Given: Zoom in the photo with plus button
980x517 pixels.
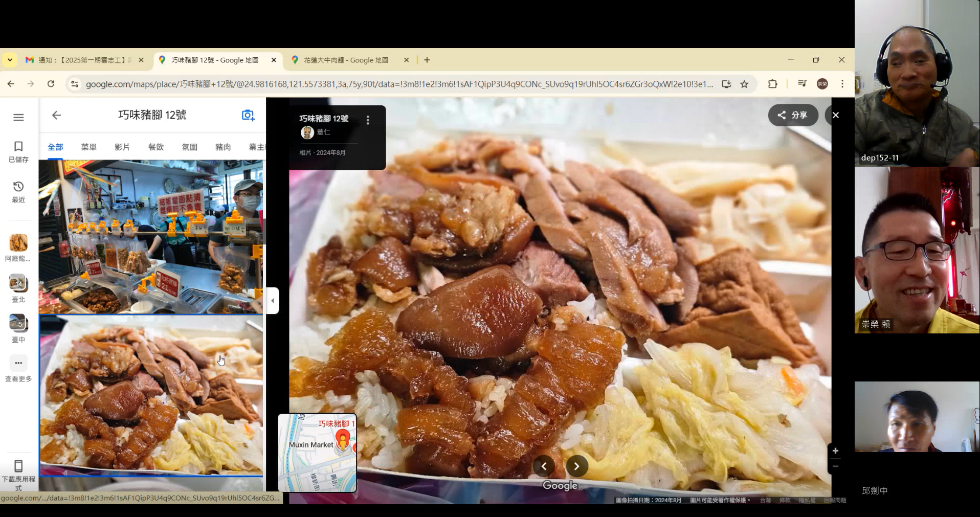Looking at the screenshot, I should point(835,451).
